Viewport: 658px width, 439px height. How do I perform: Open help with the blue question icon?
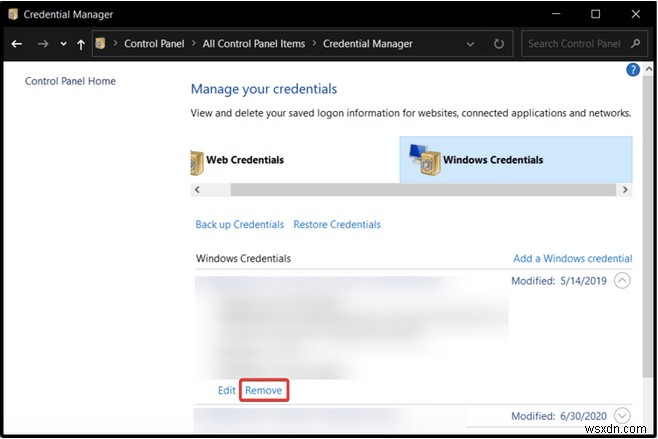[633, 70]
